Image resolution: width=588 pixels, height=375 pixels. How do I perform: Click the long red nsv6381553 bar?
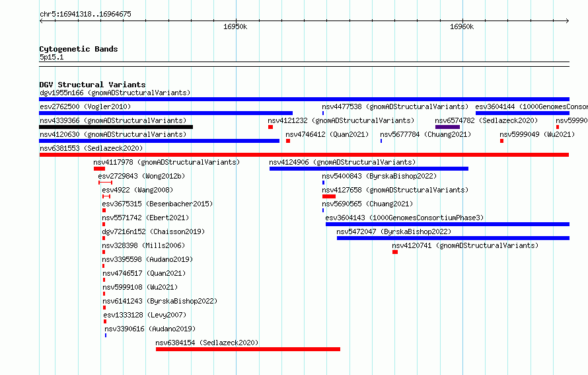coord(304,155)
